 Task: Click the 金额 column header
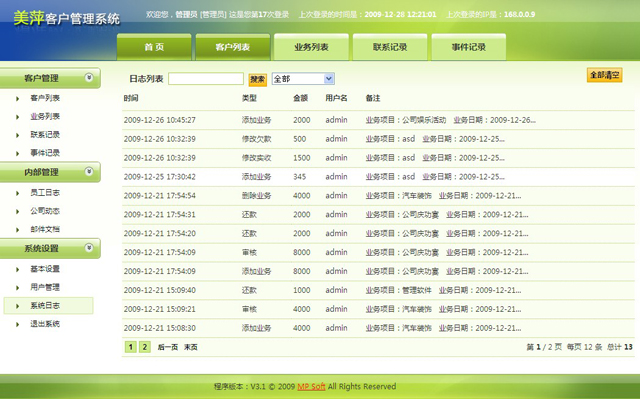300,98
